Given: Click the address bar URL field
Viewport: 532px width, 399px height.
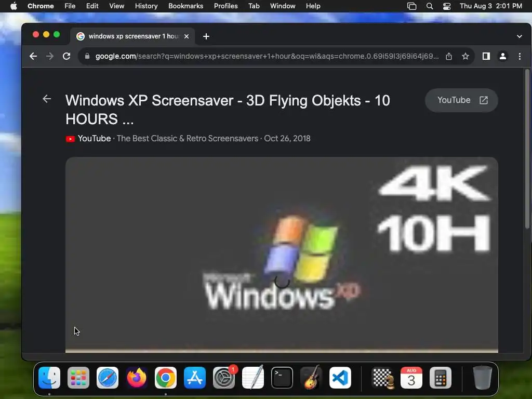Looking at the screenshot, I should pos(267,56).
